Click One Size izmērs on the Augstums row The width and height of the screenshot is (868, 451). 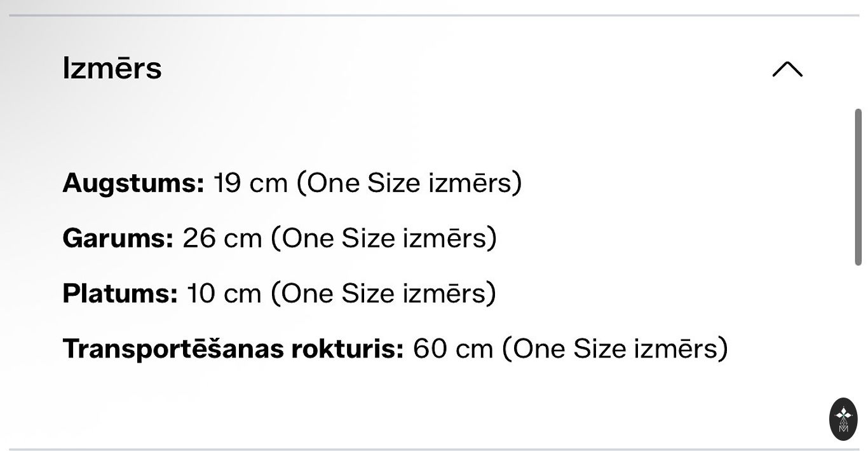(409, 184)
